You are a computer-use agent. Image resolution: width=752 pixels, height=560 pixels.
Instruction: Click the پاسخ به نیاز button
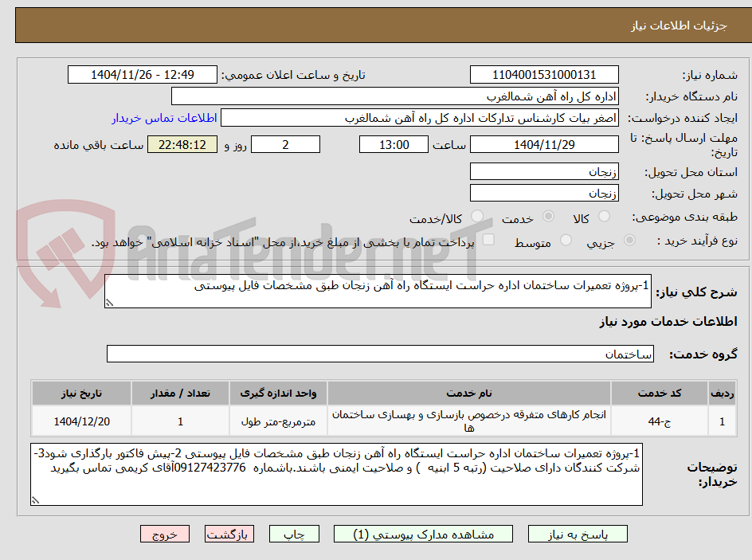tap(578, 534)
